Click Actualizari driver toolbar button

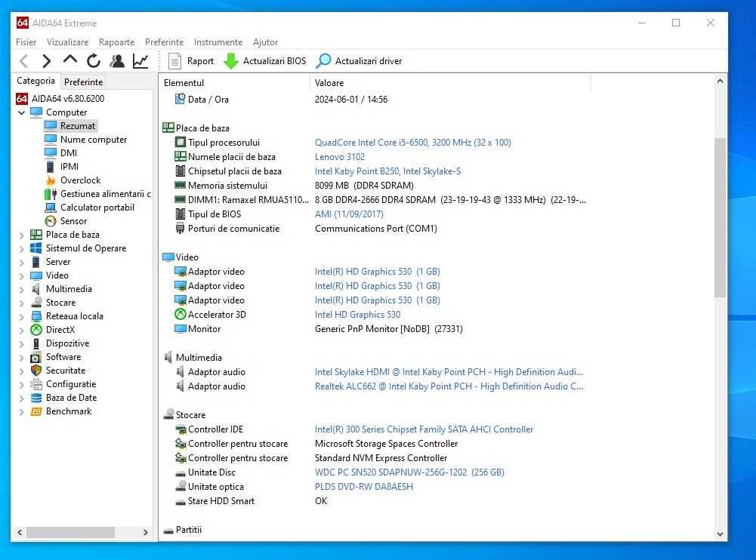(x=359, y=60)
